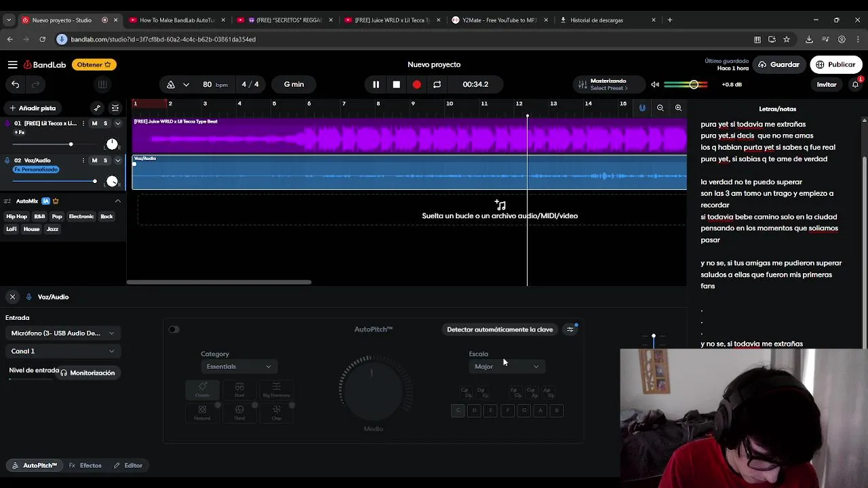Click the Invitar button
This screenshot has width=868, height=488.
[x=826, y=85]
